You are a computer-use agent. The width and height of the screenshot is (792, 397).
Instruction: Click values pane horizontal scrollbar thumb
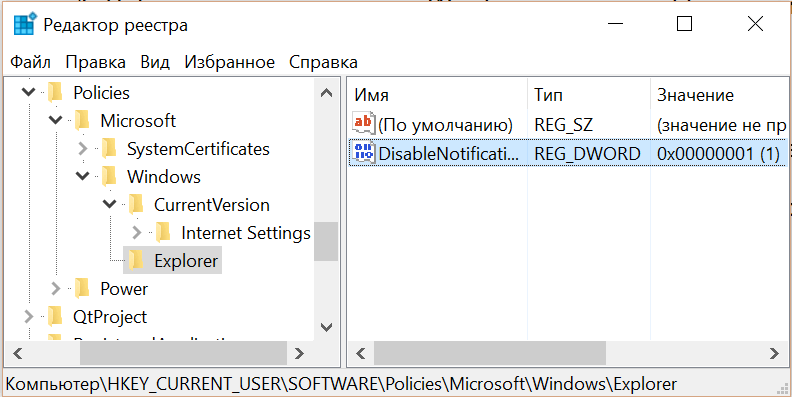point(489,353)
